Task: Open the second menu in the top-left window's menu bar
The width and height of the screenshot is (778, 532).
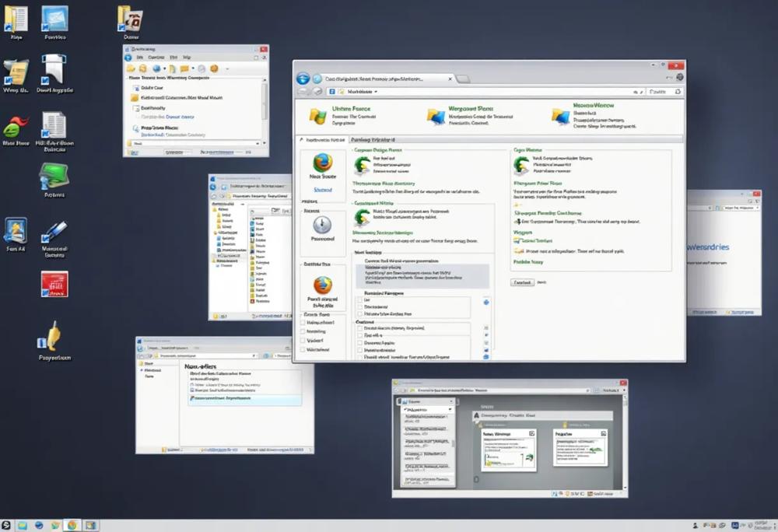Action: 156,58
